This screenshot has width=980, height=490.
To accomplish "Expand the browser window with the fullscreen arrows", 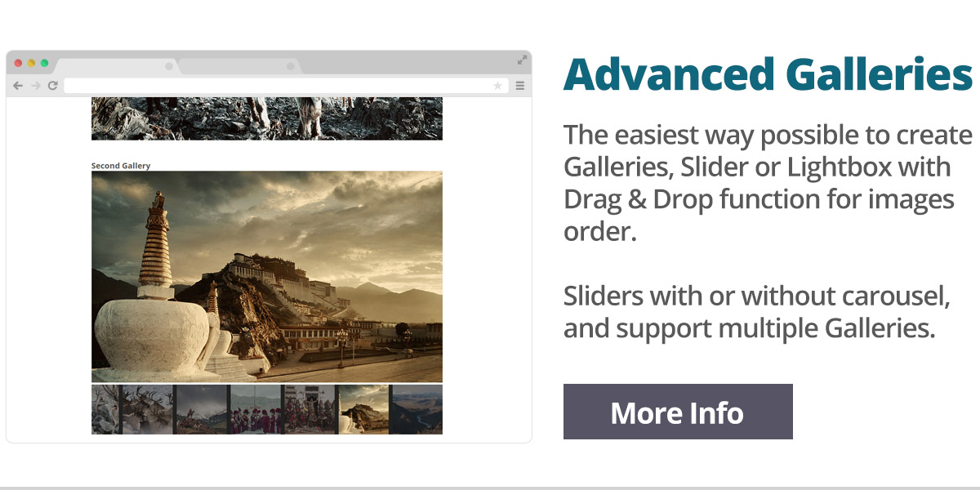I will click(522, 60).
